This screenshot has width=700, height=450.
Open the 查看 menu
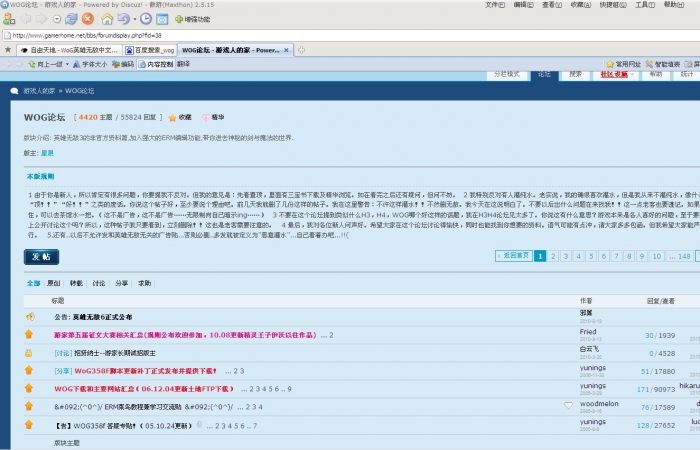click(x=552, y=5)
